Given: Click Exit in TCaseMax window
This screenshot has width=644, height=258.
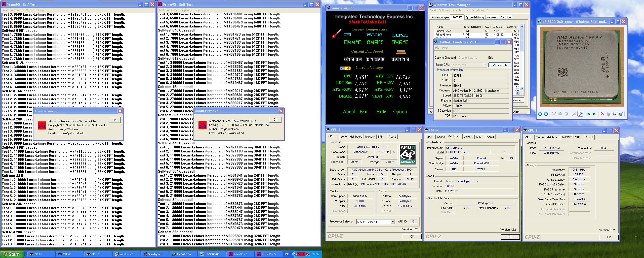Looking at the screenshot, I should tap(490, 58).
